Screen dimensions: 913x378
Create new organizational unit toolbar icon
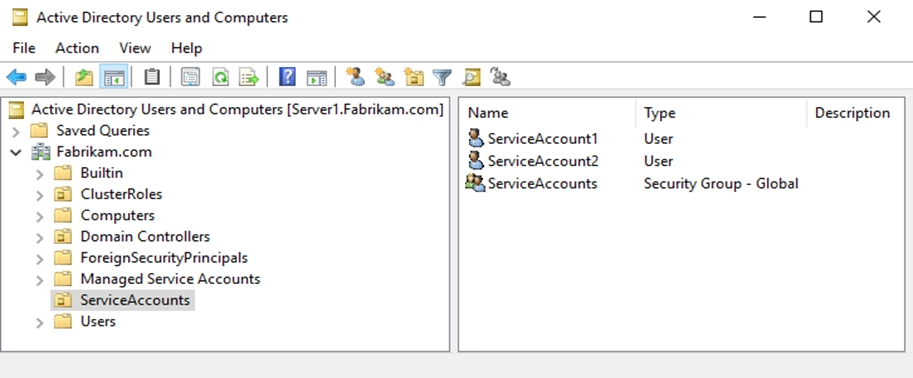click(x=414, y=76)
